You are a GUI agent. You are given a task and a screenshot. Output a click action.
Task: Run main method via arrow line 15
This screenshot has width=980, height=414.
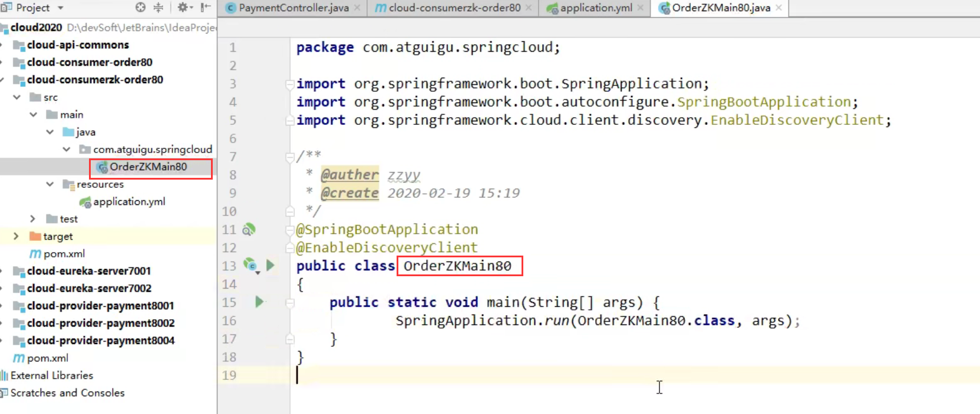click(259, 302)
